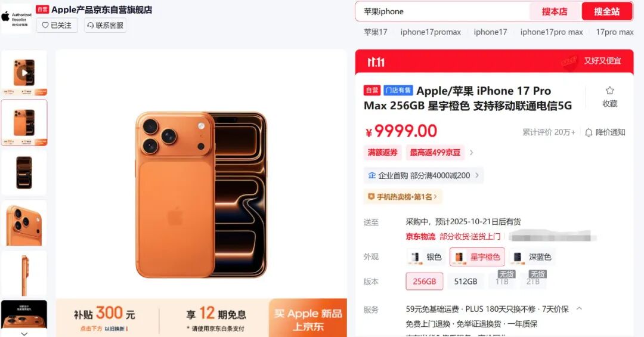The width and height of the screenshot is (644, 337).
Task: Expand the coupon row arrow after 最高返499京豆
Action: 471,153
